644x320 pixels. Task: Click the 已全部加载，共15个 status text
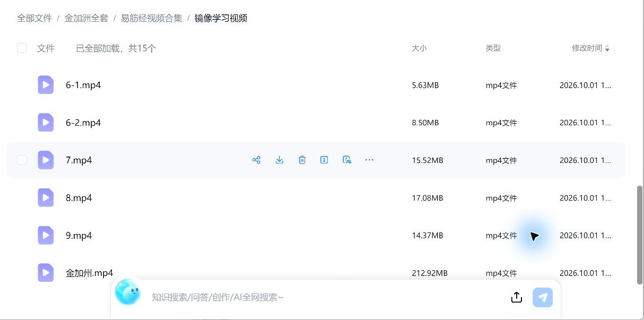click(116, 48)
